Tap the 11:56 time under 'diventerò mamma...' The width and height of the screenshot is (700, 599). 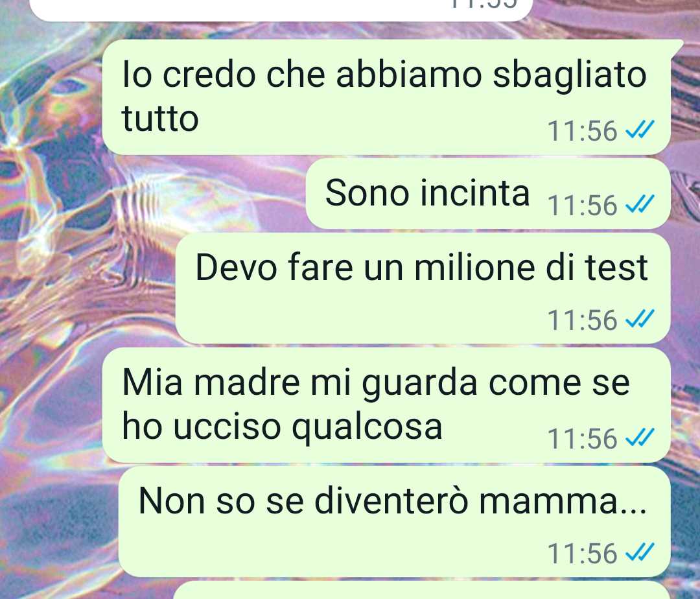pos(582,554)
